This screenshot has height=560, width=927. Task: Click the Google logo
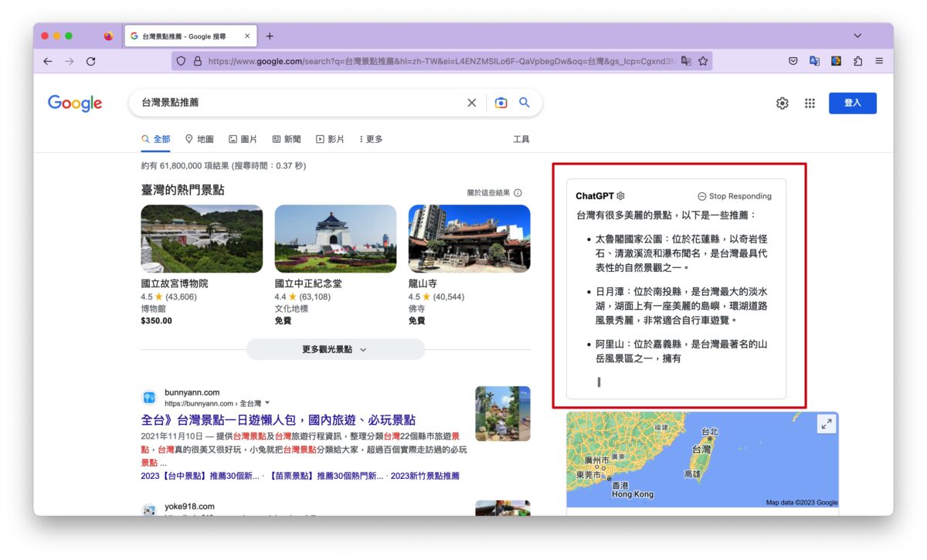(75, 104)
